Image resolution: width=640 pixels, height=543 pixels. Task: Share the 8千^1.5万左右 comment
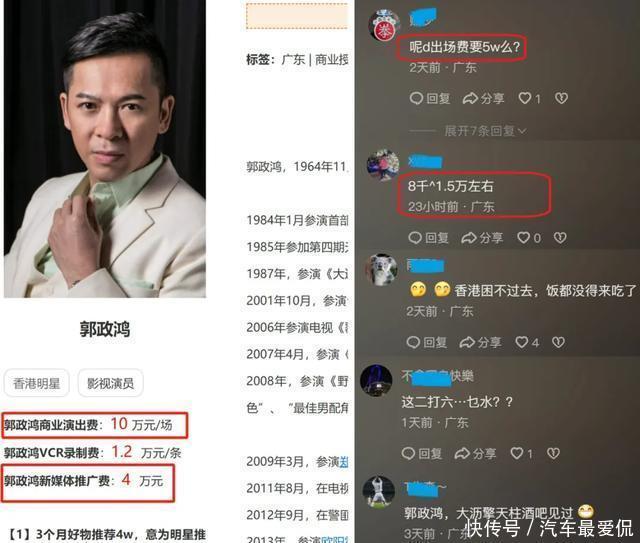[482, 238]
